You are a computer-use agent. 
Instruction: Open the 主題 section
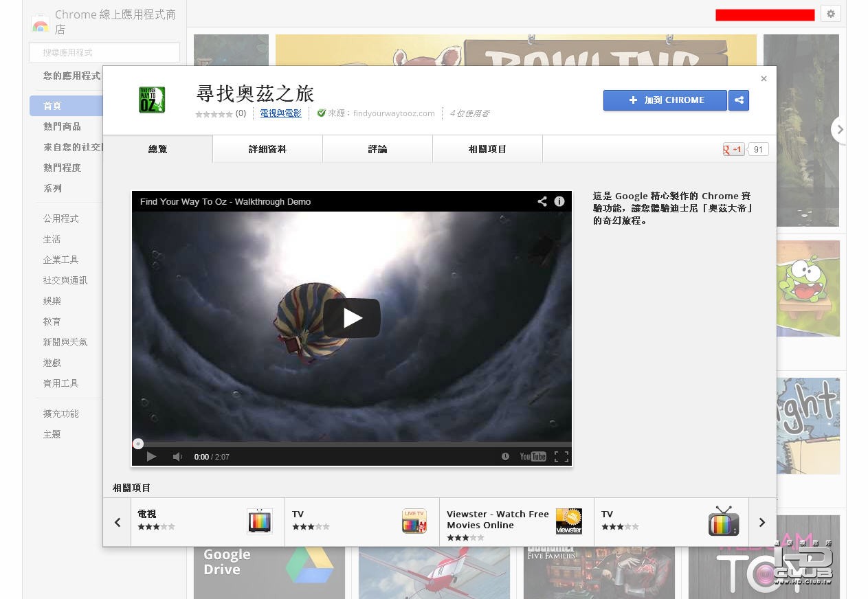click(52, 434)
